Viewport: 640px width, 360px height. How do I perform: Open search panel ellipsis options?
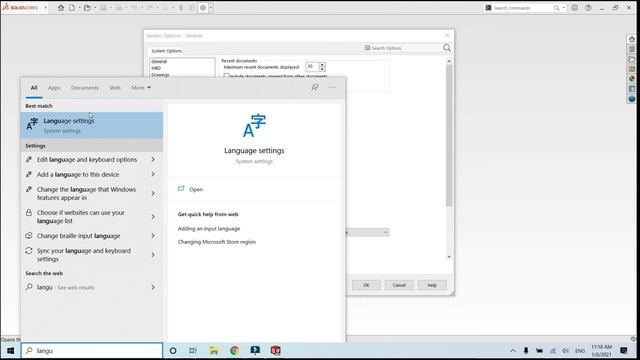pos(332,87)
